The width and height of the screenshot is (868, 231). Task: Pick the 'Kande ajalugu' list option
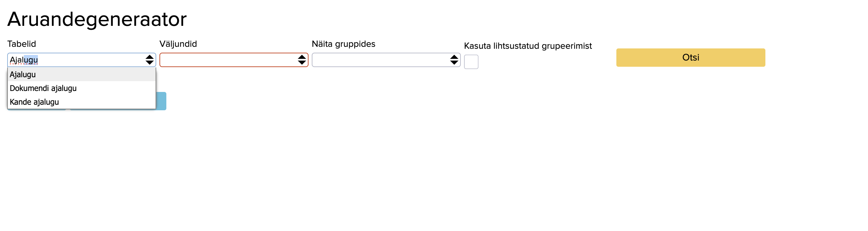(x=34, y=102)
